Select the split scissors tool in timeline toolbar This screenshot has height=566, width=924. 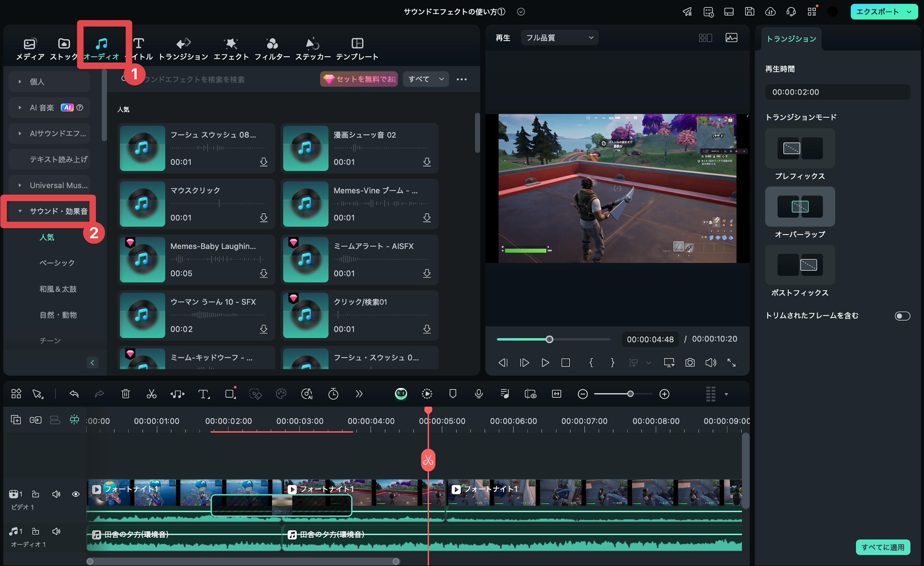click(x=151, y=394)
